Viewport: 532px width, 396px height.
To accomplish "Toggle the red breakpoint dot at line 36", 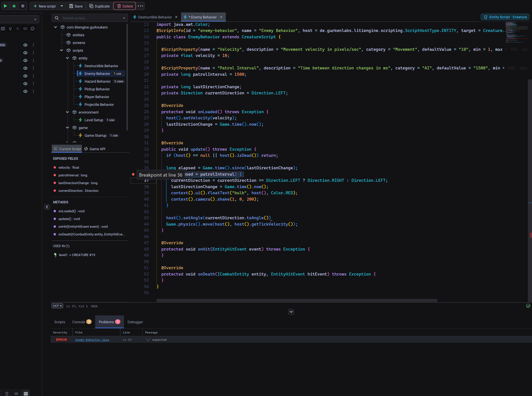I will [x=133, y=174].
